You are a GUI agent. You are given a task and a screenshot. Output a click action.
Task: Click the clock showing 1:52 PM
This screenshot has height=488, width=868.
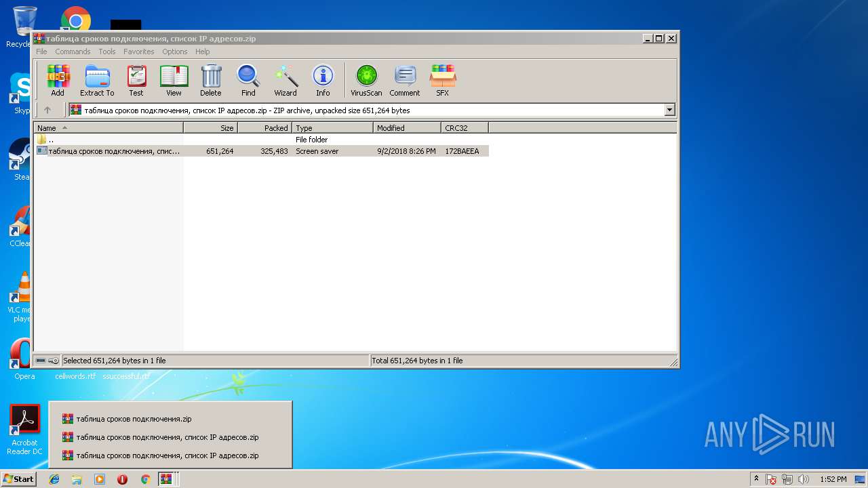833,479
